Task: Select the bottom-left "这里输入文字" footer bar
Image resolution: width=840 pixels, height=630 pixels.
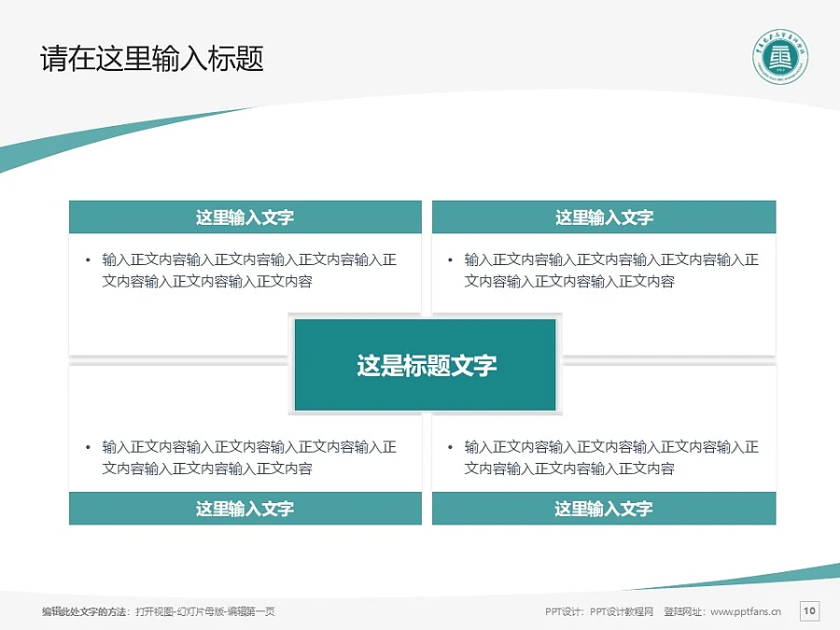Action: tap(245, 509)
